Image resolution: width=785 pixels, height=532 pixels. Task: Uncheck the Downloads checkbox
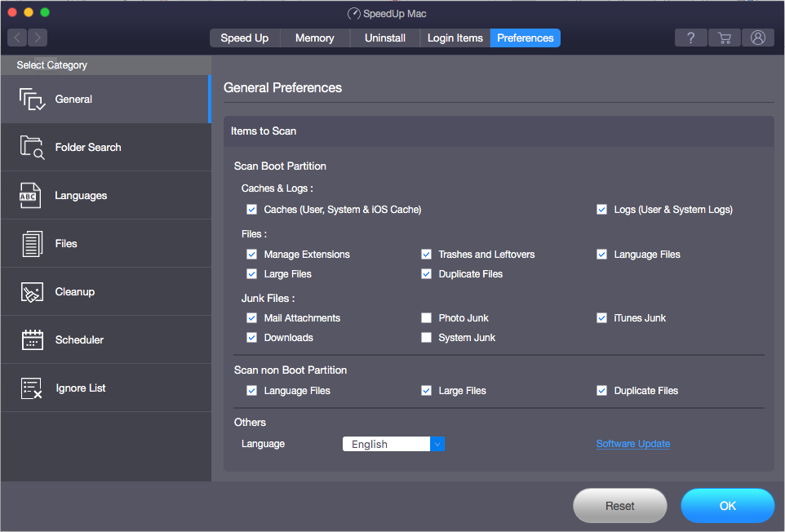click(252, 337)
